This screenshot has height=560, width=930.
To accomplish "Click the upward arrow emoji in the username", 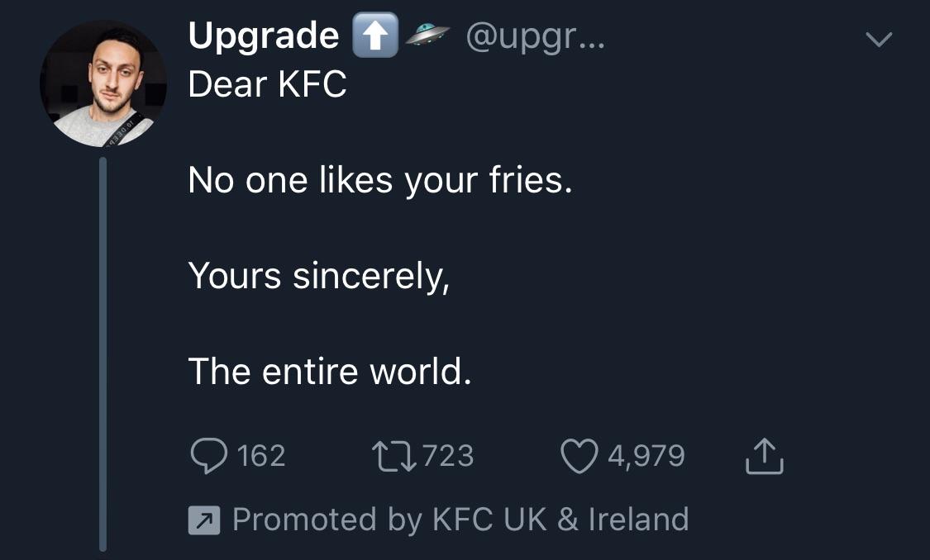I will click(376, 34).
